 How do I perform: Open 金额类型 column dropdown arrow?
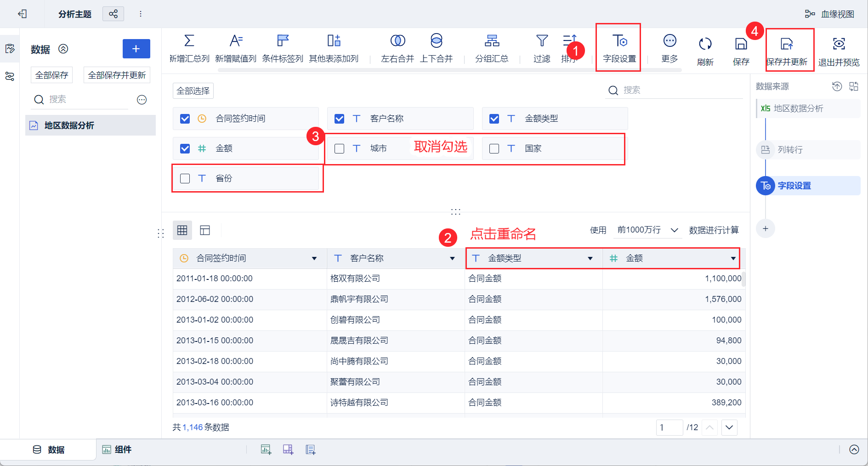coord(590,258)
